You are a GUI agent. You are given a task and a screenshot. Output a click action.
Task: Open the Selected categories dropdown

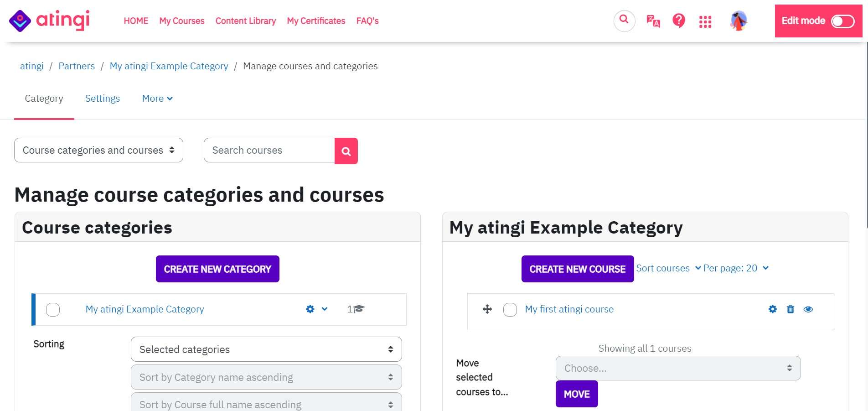click(266, 349)
